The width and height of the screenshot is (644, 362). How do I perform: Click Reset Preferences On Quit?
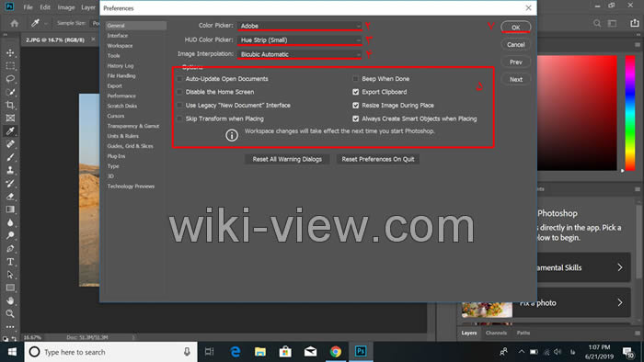[x=378, y=159]
